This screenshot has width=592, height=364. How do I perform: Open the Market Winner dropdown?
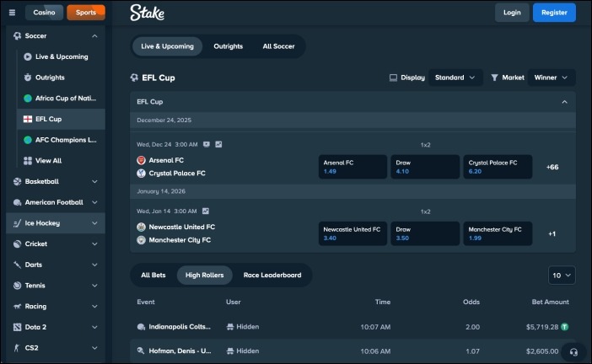(x=552, y=78)
